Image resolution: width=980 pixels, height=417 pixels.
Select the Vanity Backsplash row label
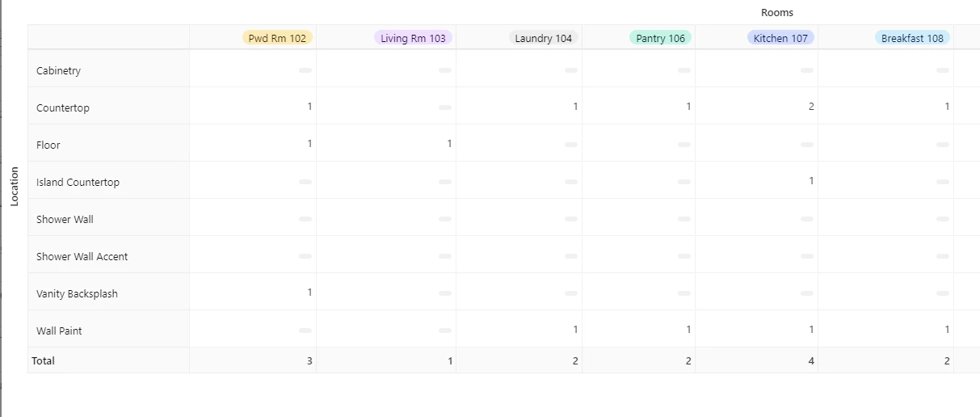tap(77, 293)
